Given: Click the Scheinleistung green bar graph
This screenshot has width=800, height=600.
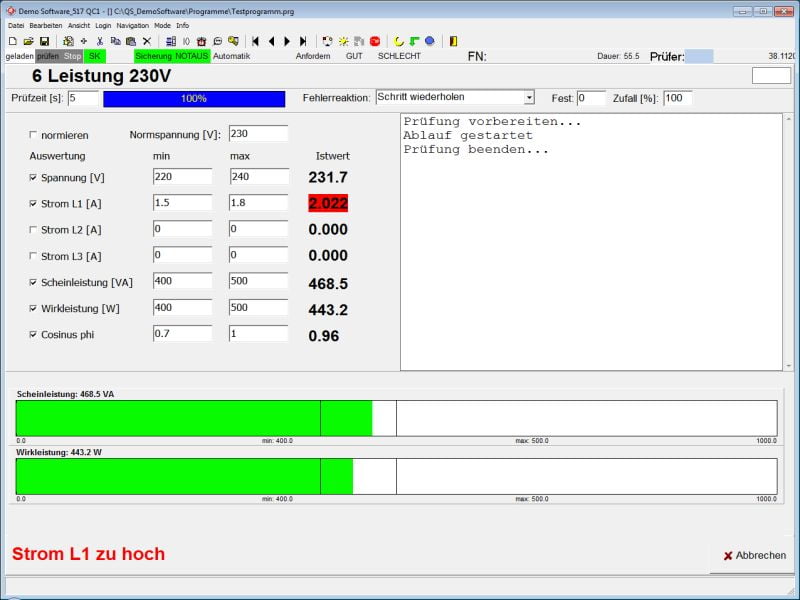Looking at the screenshot, I should coord(194,418).
